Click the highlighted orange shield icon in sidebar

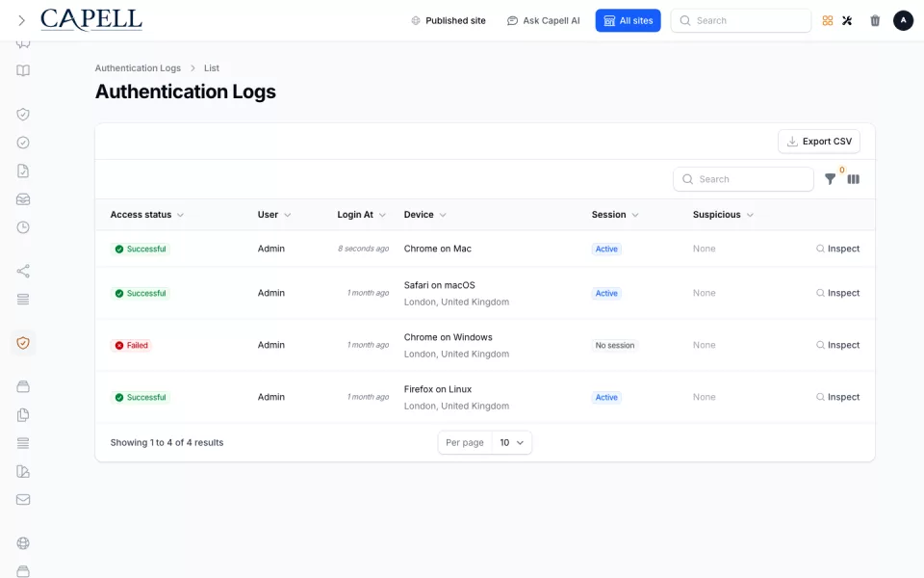point(23,343)
